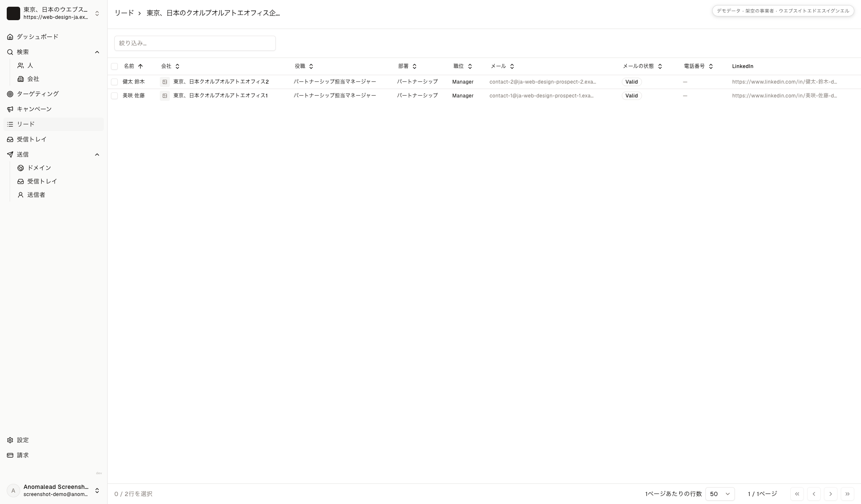This screenshot has width=861, height=504.
Task: Sort by 会社 column
Action: tap(171, 66)
